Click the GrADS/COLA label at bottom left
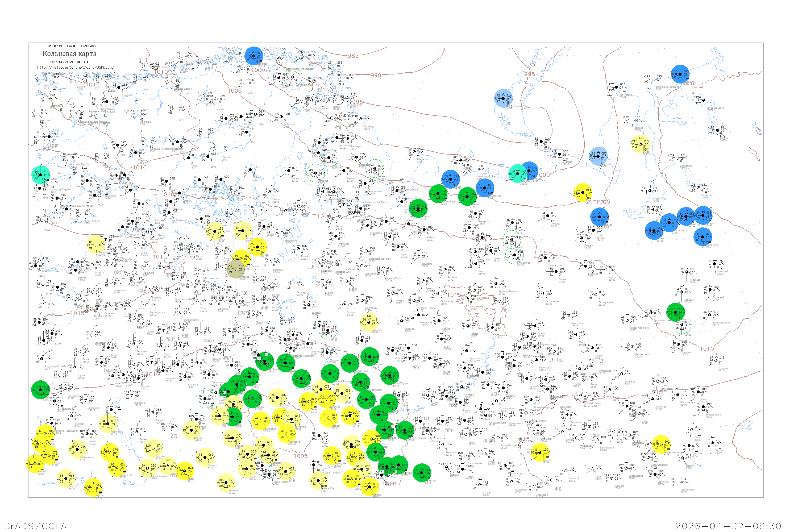 pyautogui.click(x=35, y=526)
